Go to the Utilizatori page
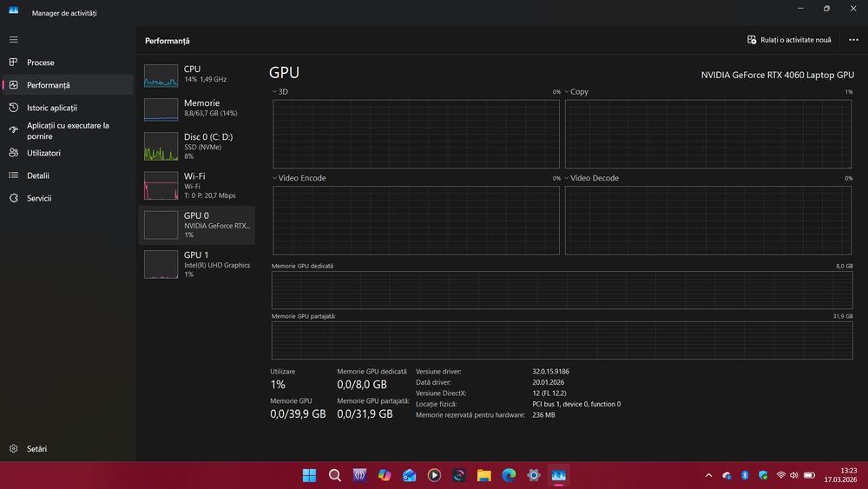Image resolution: width=868 pixels, height=489 pixels. [68, 153]
